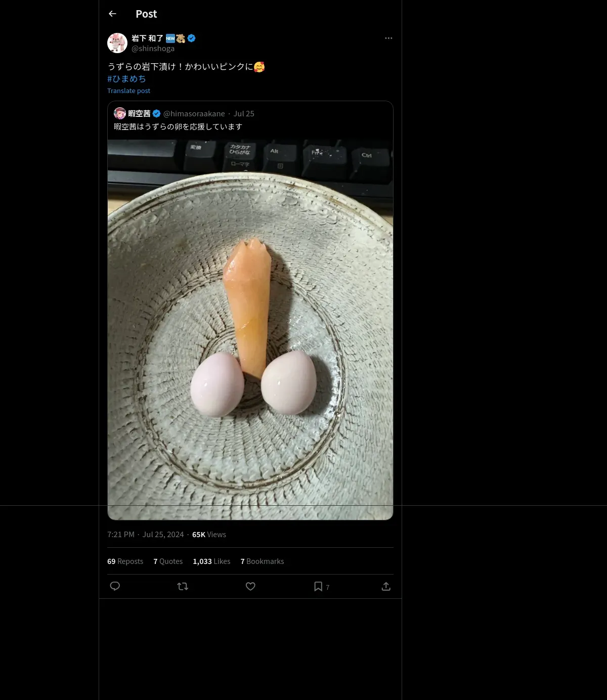Screen dimensions: 607x700
Task: Click the back arrow icon
Action: [x=112, y=14]
